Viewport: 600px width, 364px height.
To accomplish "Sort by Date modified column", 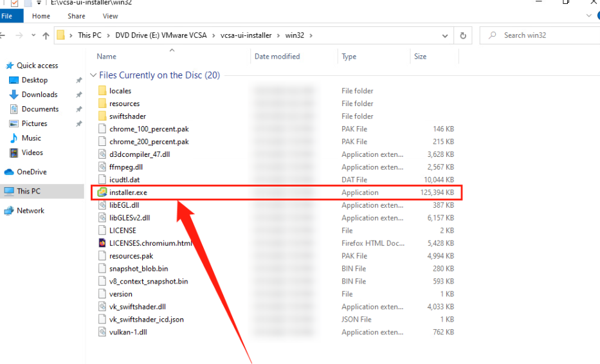I will [277, 56].
